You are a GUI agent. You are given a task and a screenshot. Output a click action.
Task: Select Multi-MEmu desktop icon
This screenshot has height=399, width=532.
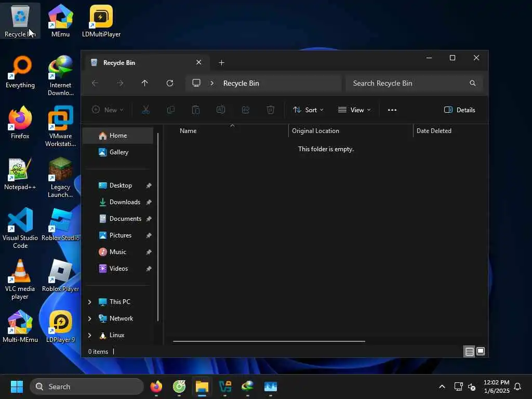point(20,326)
